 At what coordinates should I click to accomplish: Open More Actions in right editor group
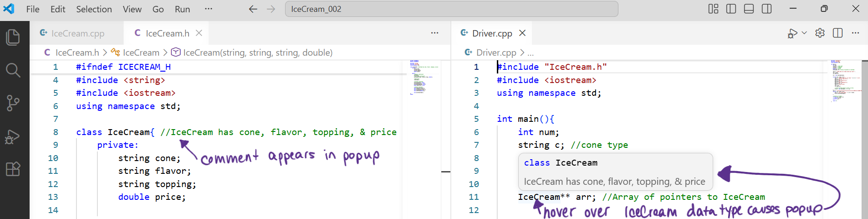(855, 33)
